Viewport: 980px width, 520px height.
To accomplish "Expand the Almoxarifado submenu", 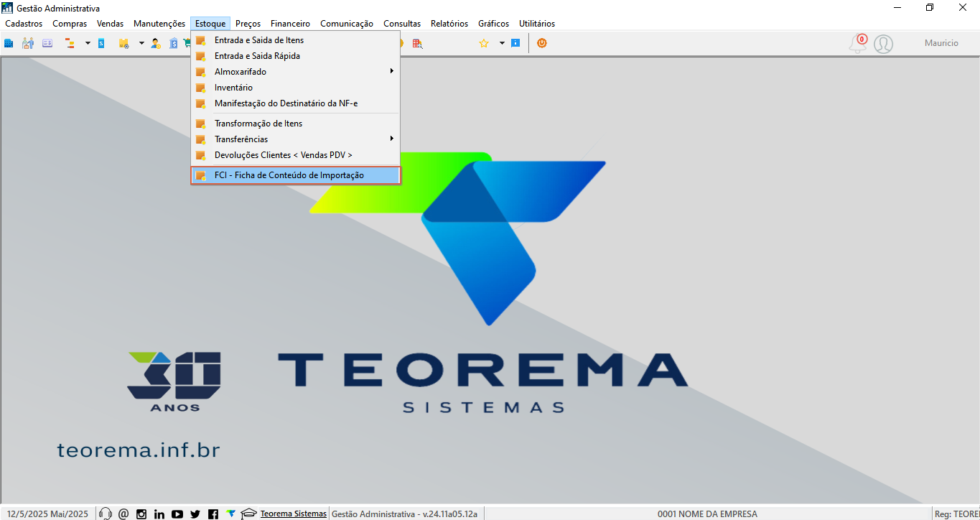I will (295, 72).
